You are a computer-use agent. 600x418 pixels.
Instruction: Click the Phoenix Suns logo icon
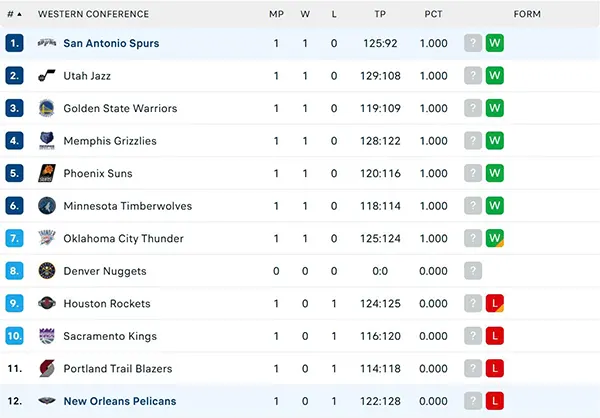pyautogui.click(x=47, y=173)
